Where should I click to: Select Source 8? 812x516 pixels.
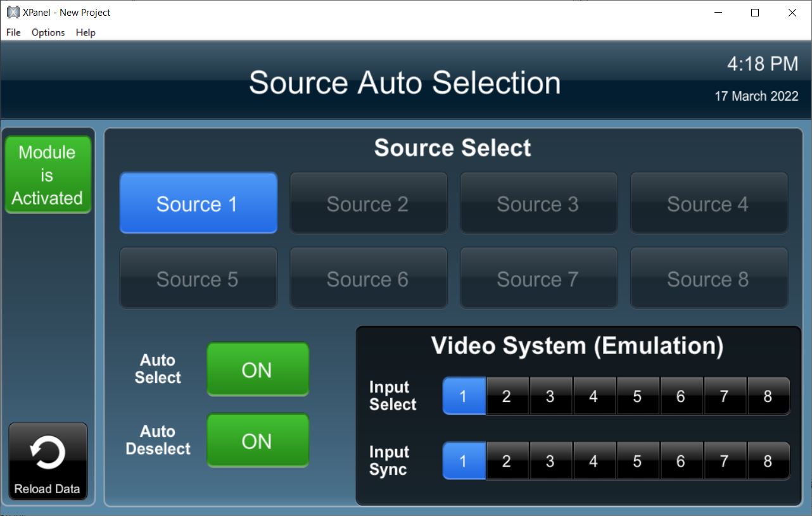[x=709, y=278]
